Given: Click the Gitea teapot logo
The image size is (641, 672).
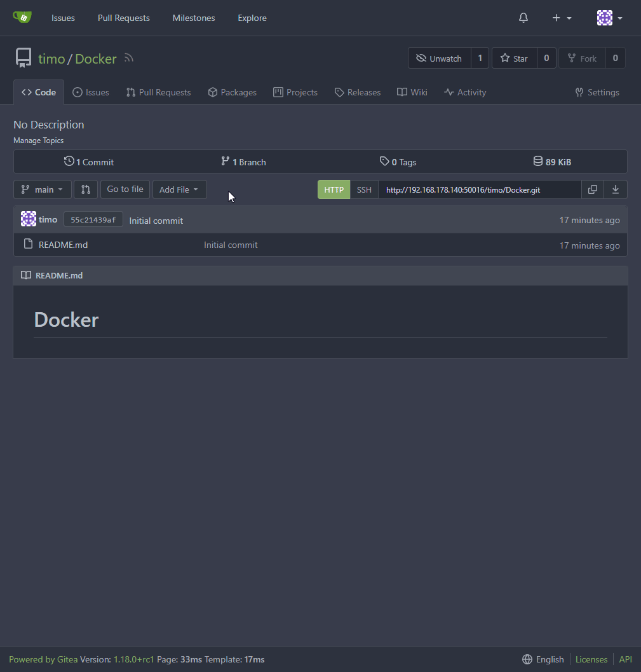Looking at the screenshot, I should point(23,17).
